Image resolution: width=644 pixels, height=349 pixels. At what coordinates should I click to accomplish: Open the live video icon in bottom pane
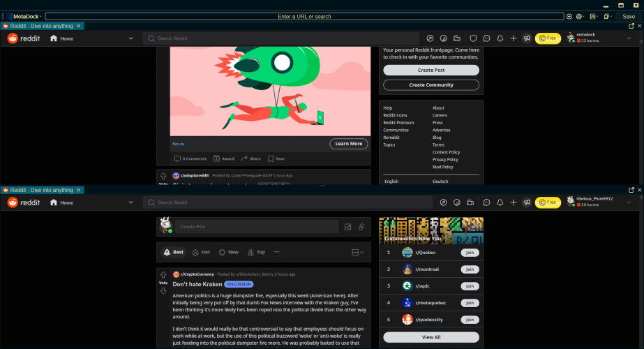tap(470, 202)
